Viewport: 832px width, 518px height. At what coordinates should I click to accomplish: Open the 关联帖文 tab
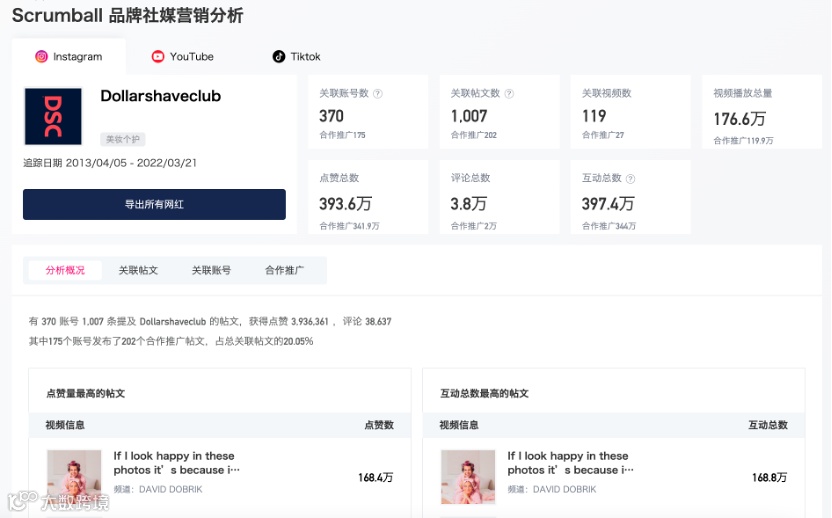coord(138,270)
